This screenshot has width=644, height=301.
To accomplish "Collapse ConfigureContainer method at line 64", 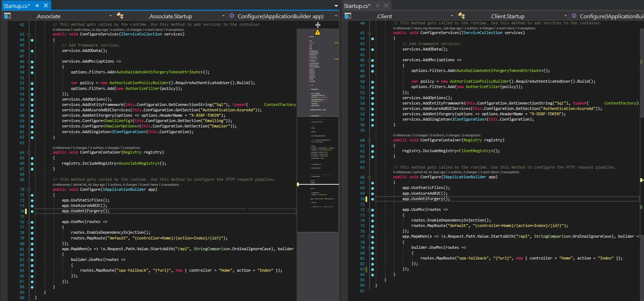I will (x=29, y=152).
